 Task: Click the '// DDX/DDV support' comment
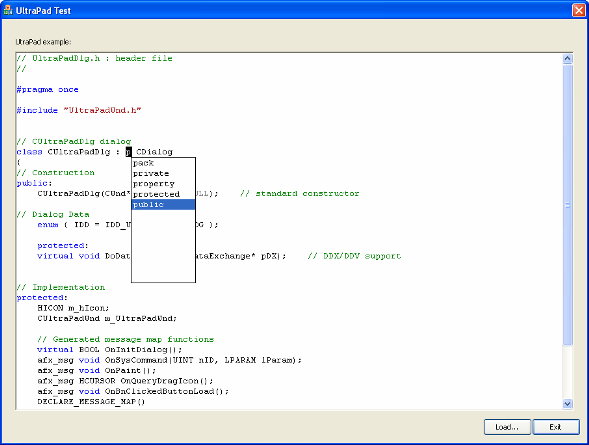(x=354, y=256)
